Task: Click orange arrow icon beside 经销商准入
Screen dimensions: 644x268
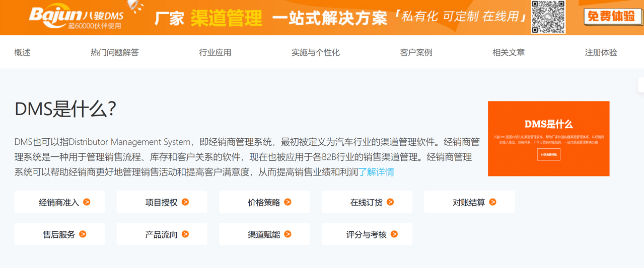Action: point(87,202)
